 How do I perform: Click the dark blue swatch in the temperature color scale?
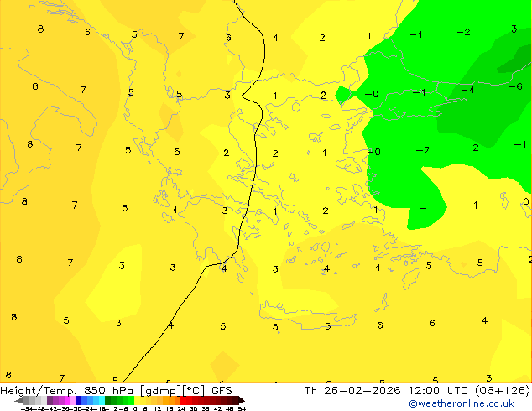pos(79,400)
